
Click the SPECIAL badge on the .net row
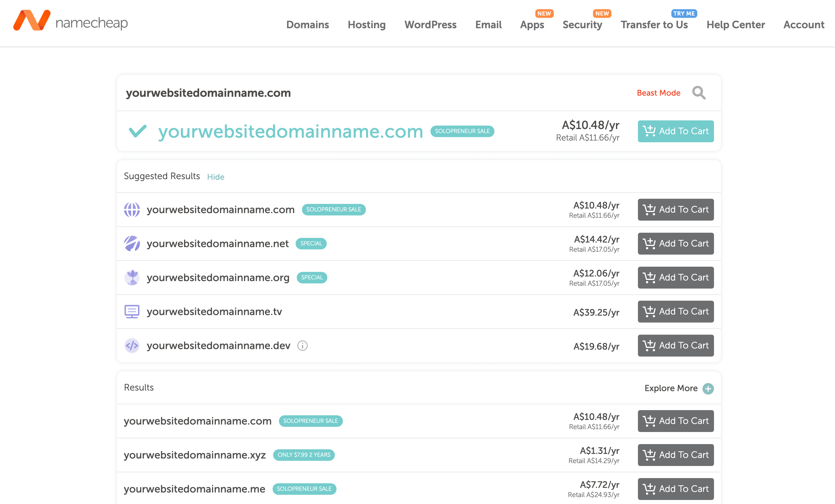click(x=311, y=244)
